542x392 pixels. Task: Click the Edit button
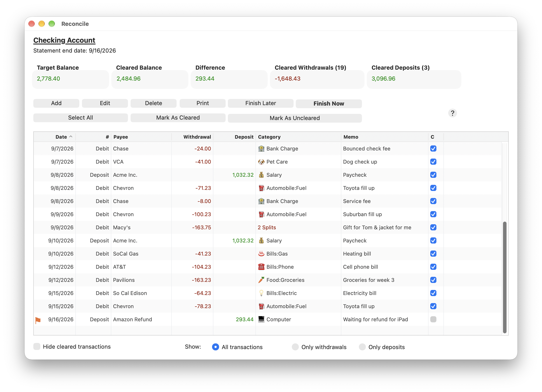pyautogui.click(x=105, y=103)
